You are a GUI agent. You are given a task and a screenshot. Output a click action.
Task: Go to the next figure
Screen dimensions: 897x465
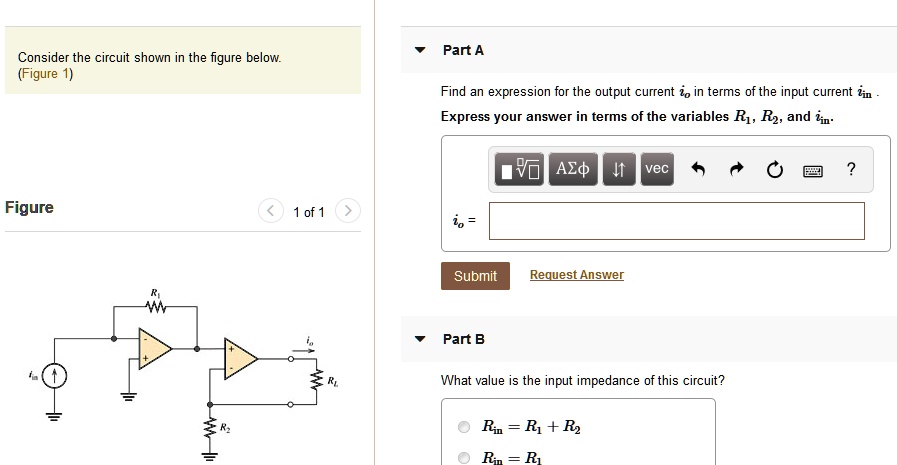point(347,211)
